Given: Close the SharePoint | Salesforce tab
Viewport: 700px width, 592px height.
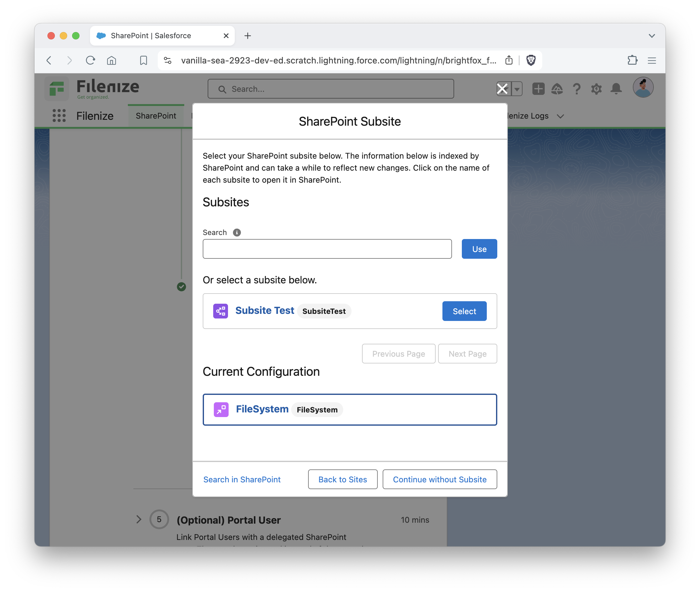Looking at the screenshot, I should pos(226,35).
